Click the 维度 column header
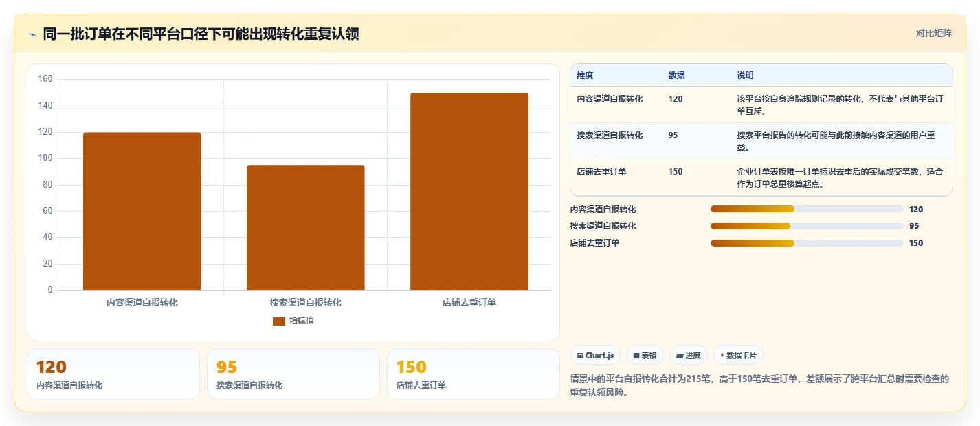This screenshot has height=426, width=980. [585, 76]
